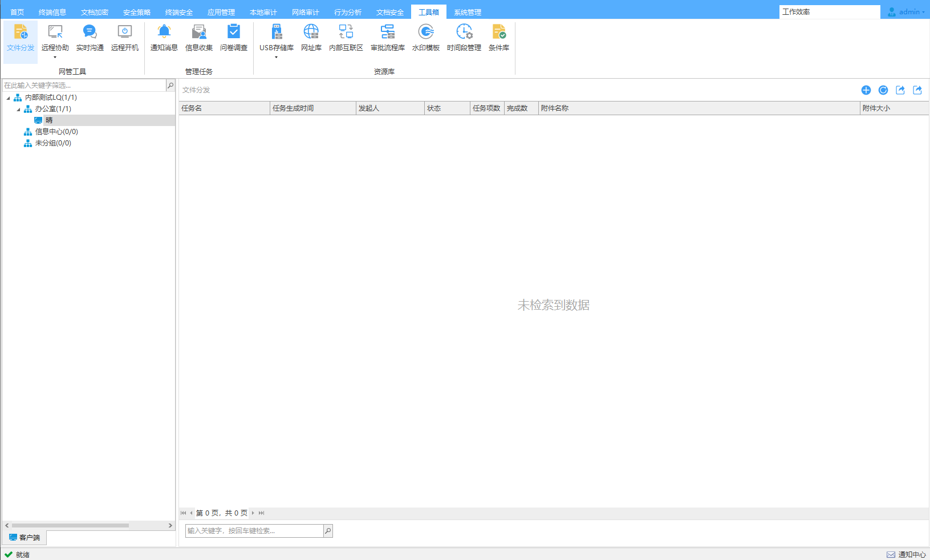Focus the task keyword search field
The image size is (930, 560).
coord(254,531)
